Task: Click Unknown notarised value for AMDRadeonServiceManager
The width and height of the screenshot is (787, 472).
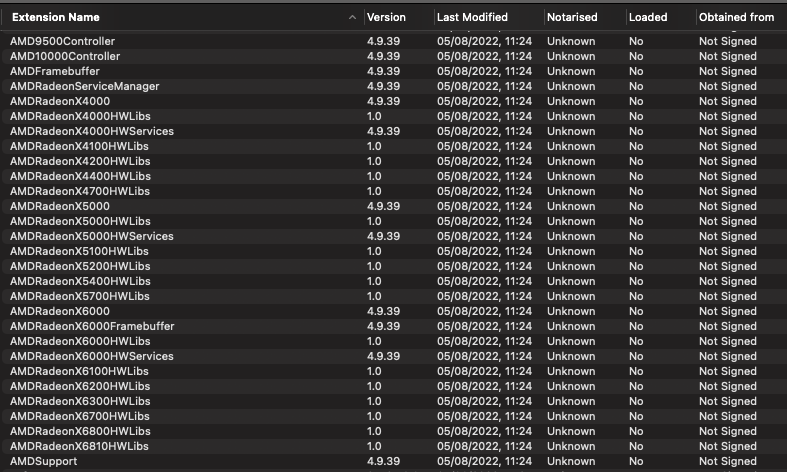Action: 571,86
